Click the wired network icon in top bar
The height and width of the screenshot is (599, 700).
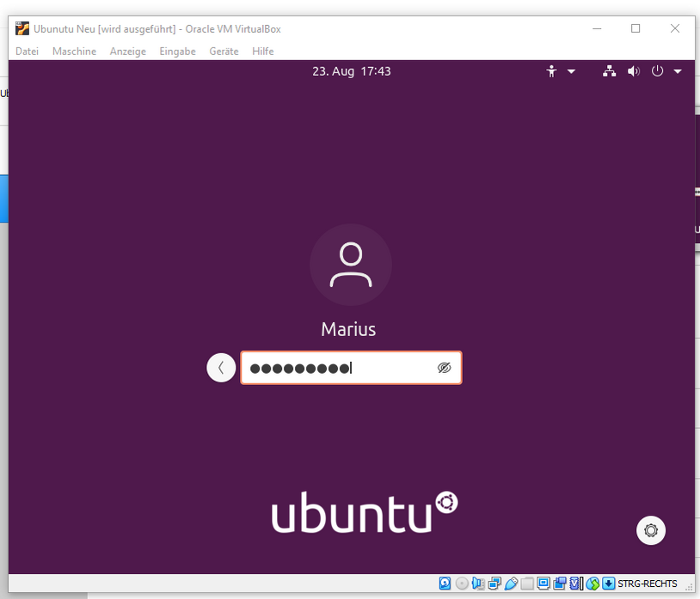pos(609,71)
